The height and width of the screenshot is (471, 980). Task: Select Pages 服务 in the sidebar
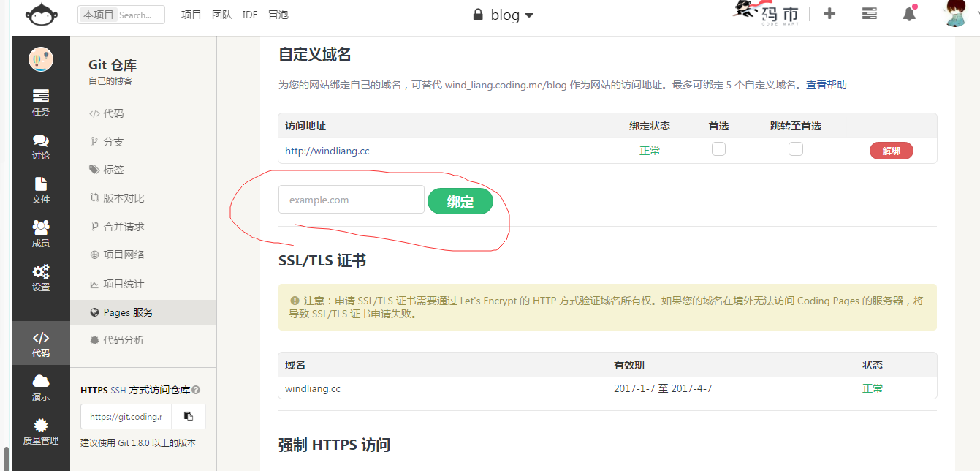[128, 312]
